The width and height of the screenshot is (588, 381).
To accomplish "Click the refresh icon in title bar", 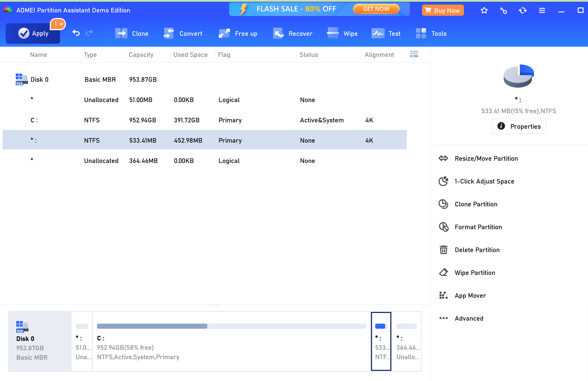I will [523, 10].
